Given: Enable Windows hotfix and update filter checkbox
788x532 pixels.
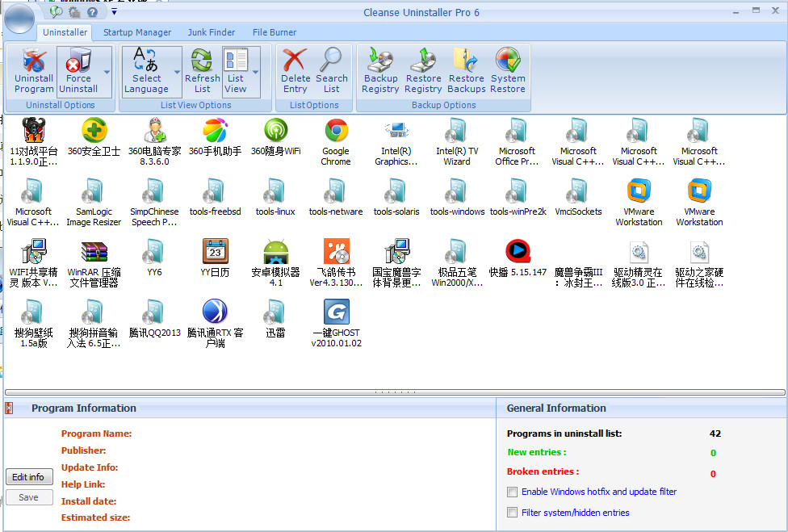Looking at the screenshot, I should tap(512, 492).
